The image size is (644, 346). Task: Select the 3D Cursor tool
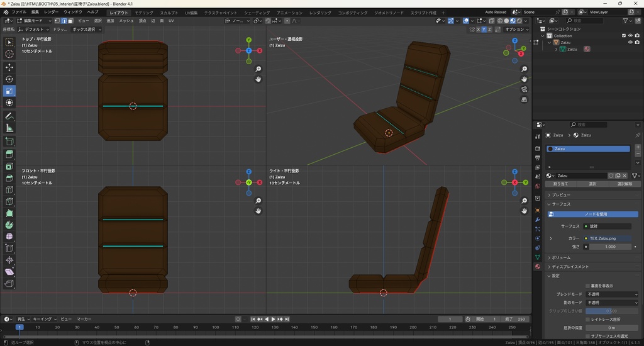9,54
